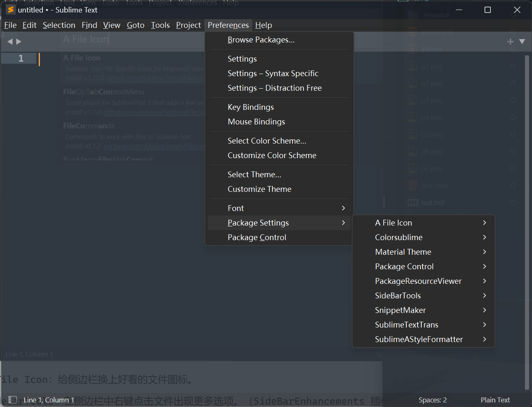This screenshot has height=407, width=532.
Task: Choose Customize Theme
Action: (x=279, y=189)
